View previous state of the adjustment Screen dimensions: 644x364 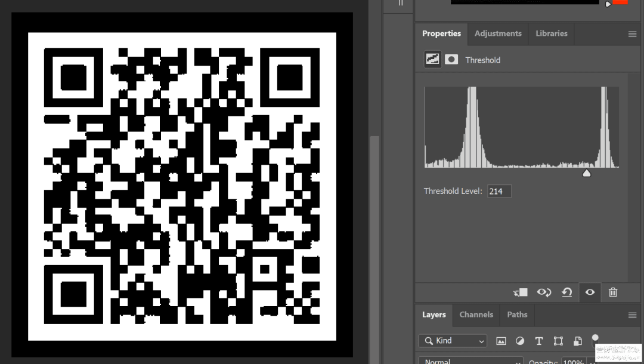(x=544, y=292)
